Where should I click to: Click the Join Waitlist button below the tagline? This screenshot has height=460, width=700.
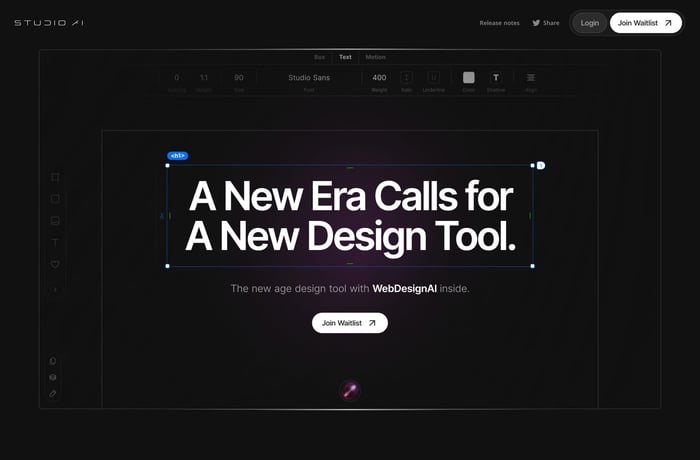(x=350, y=323)
